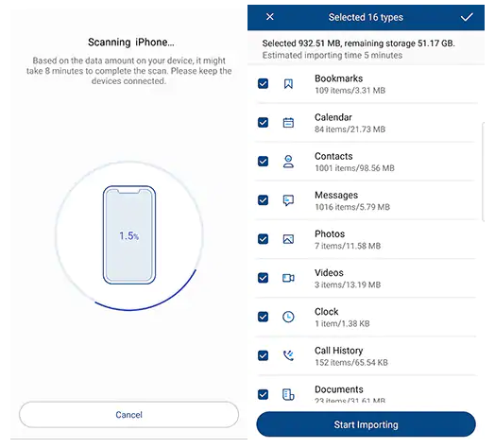495x448 pixels.
Task: Start importing the selected data
Action: point(366,424)
